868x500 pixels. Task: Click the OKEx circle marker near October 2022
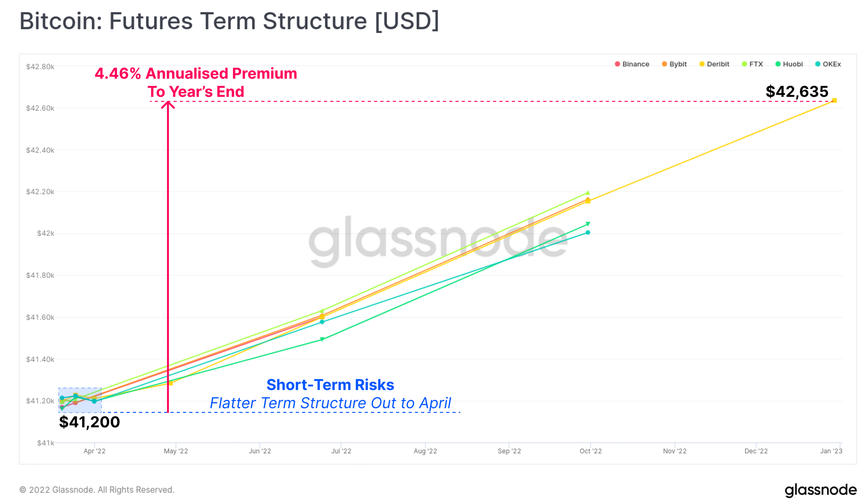(x=588, y=232)
